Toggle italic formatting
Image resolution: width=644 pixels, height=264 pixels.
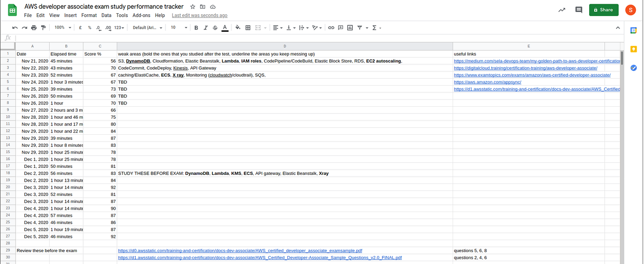tap(206, 28)
